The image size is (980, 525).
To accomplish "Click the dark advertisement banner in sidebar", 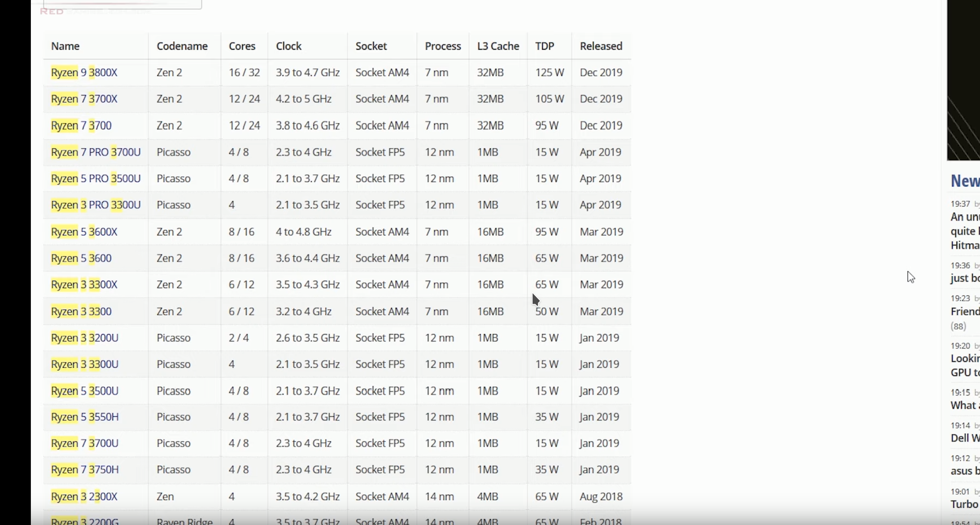I will (x=963, y=80).
